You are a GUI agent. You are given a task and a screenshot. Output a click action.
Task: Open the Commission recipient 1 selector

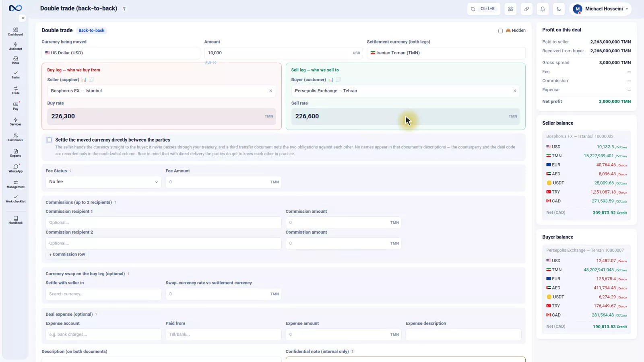(x=163, y=222)
